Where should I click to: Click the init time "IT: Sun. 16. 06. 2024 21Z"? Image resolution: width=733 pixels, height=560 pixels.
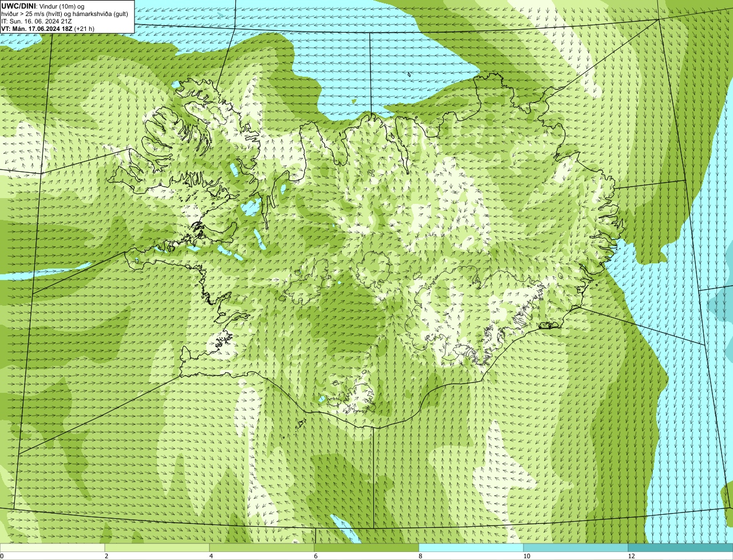(36, 21)
